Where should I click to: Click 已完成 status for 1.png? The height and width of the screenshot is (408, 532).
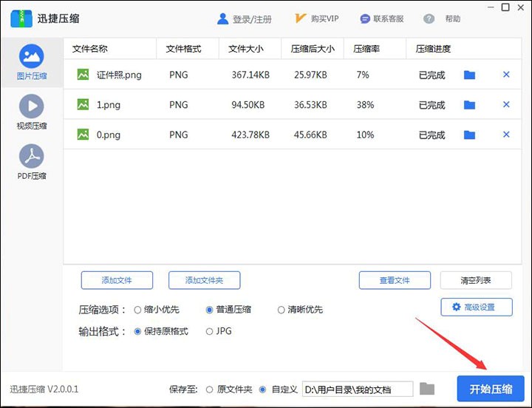pyautogui.click(x=432, y=105)
